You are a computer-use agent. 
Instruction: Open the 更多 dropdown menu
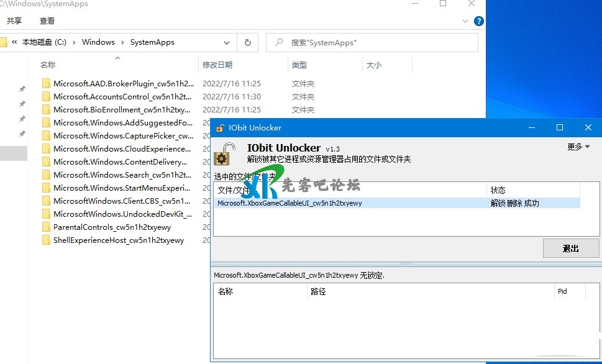tap(578, 147)
